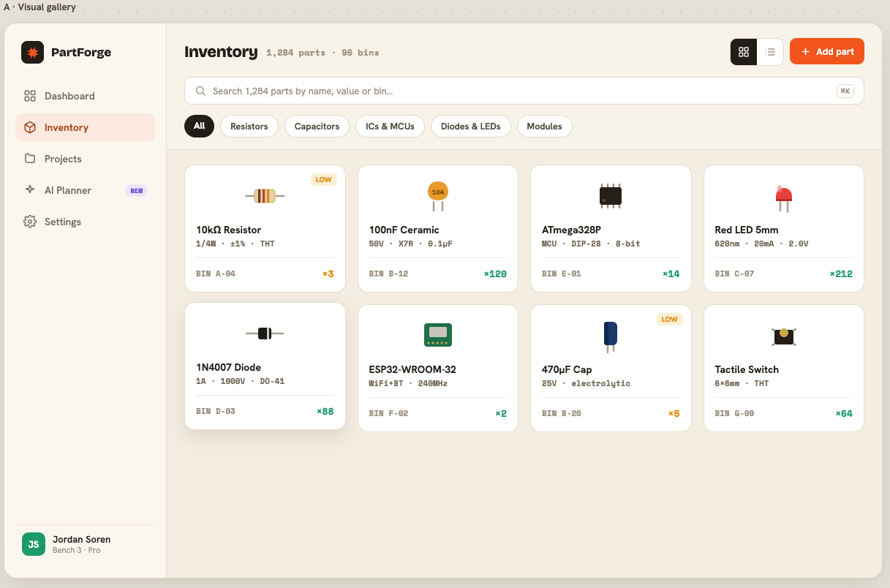
Task: Switch to grid view
Action: [x=744, y=52]
